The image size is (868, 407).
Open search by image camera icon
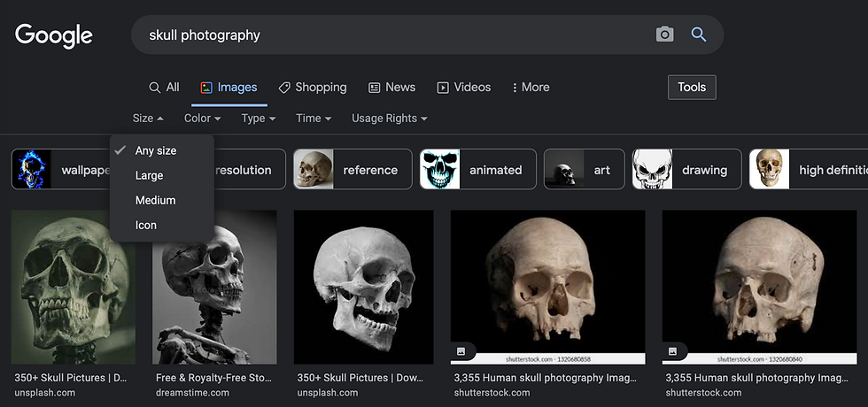click(664, 35)
